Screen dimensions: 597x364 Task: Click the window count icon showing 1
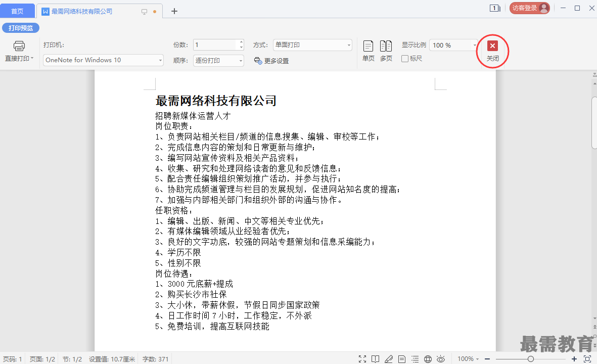point(495,8)
